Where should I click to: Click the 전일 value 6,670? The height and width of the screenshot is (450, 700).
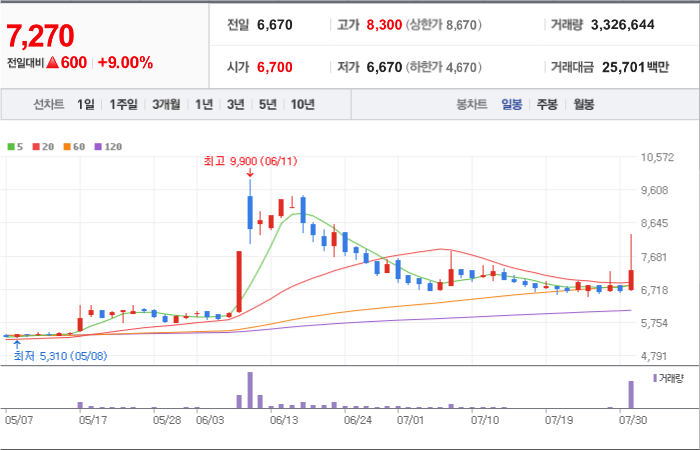(275, 25)
